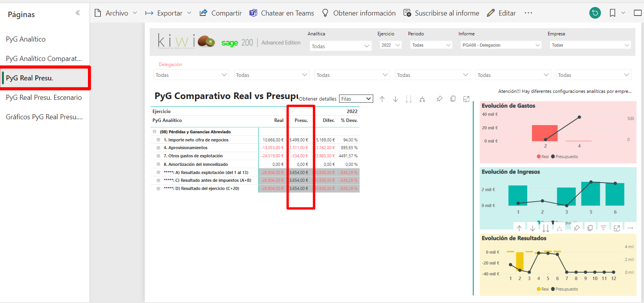Image resolution: width=644 pixels, height=303 pixels.
Task: Open the view icon at top-right edge
Action: click(637, 13)
